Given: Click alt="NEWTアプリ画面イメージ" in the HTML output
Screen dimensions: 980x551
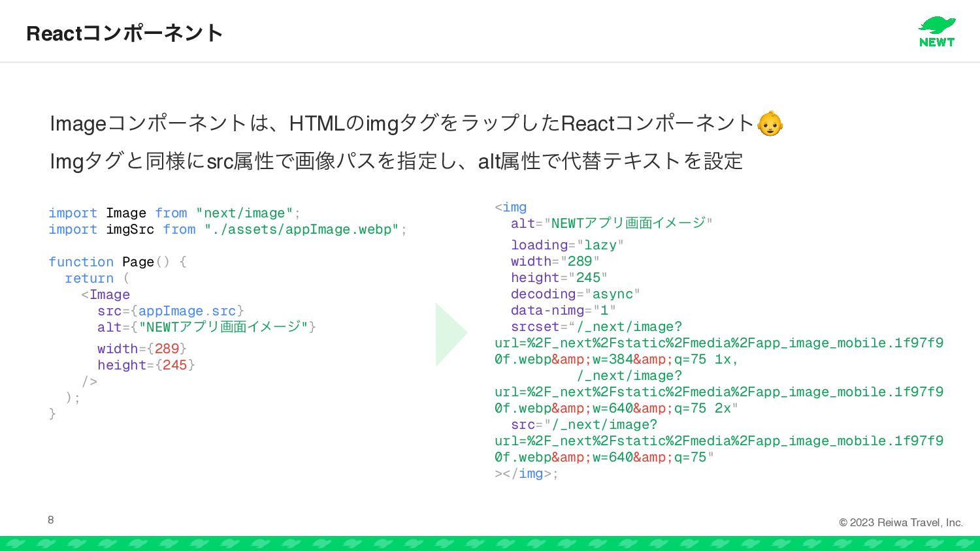Looking at the screenshot, I should point(612,223).
